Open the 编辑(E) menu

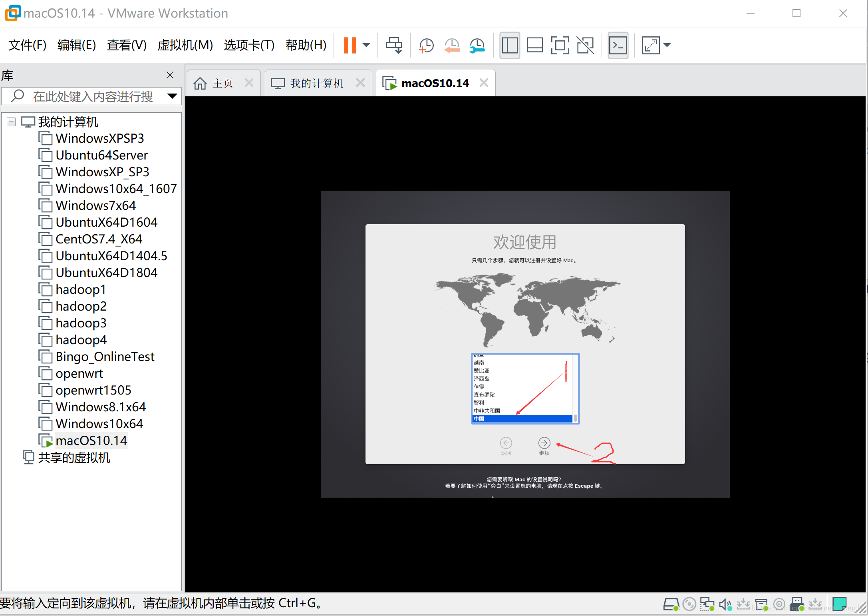76,45
